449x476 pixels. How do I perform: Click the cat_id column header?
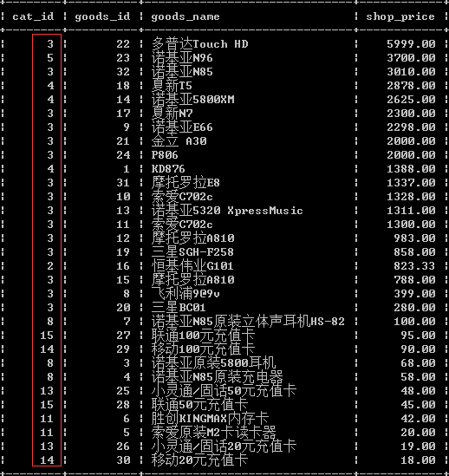click(33, 16)
